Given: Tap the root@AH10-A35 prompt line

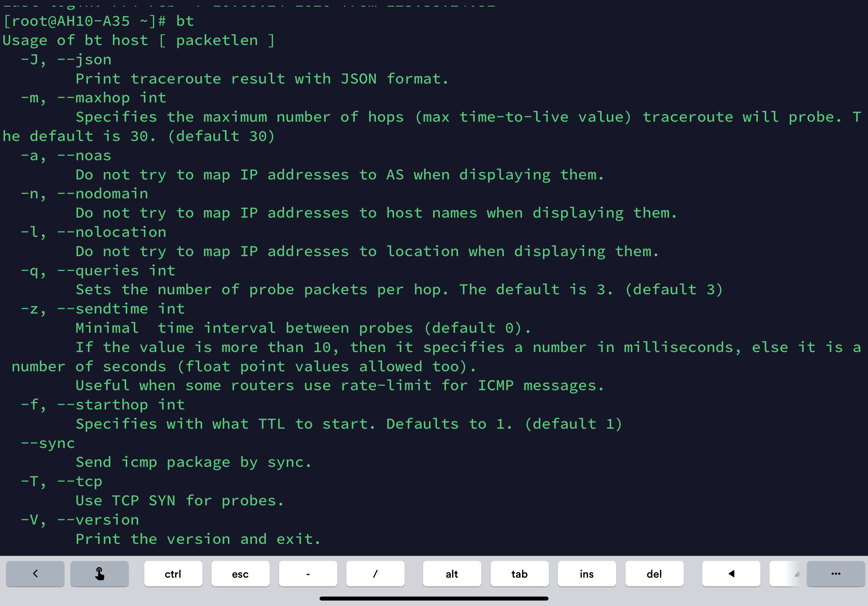Looking at the screenshot, I should [98, 21].
